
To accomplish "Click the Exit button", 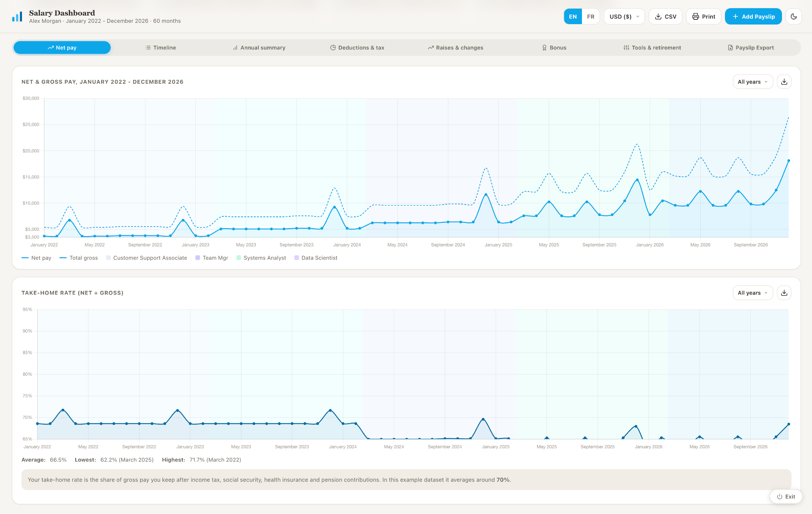I will (786, 496).
